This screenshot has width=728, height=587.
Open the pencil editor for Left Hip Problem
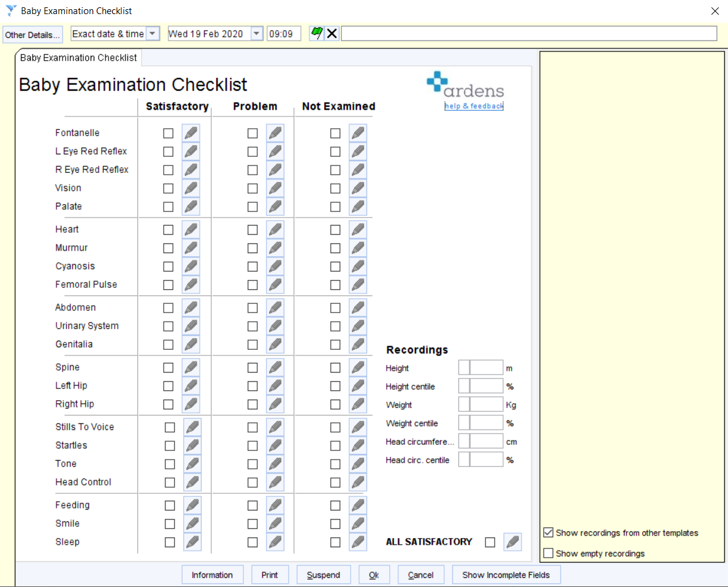(x=275, y=385)
